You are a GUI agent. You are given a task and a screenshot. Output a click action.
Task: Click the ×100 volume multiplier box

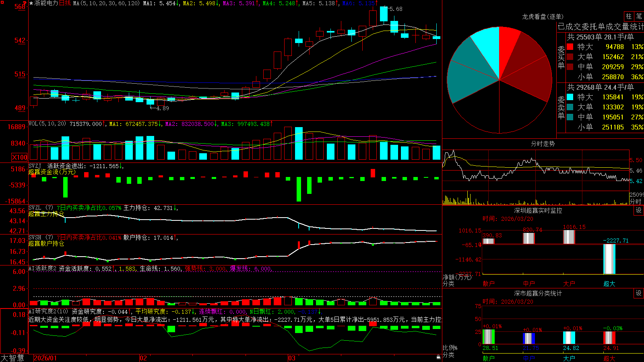(19, 157)
